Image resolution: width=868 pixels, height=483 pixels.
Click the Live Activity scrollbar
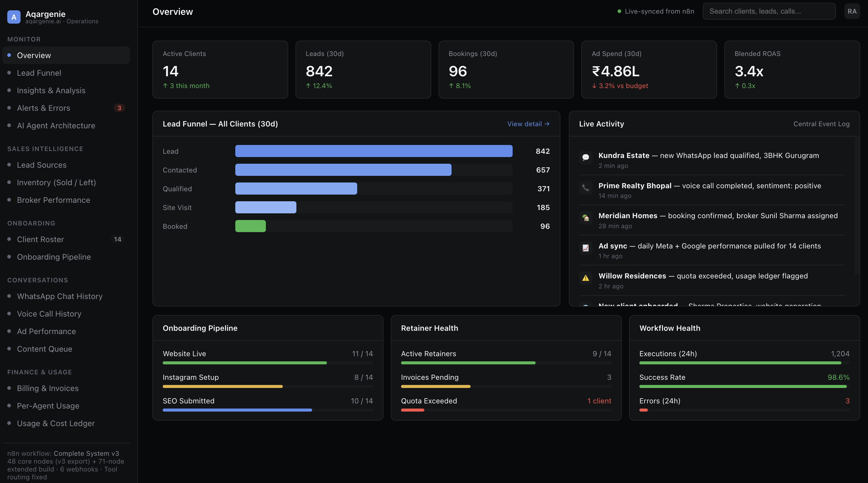[857, 205]
